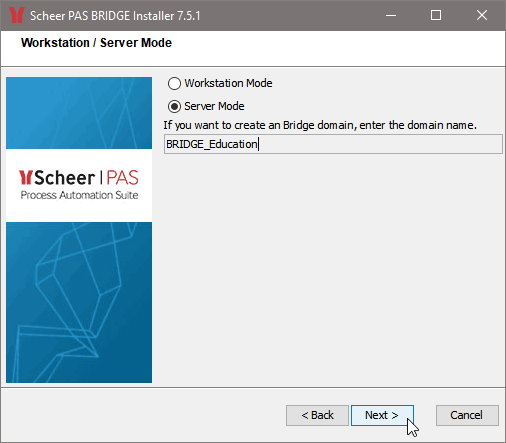Select the Server Mode radio button
506x443 pixels.
point(174,106)
